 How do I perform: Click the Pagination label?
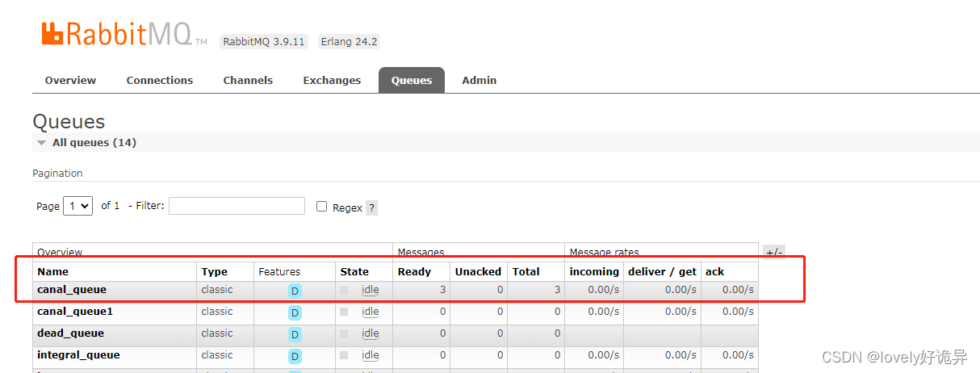point(57,173)
